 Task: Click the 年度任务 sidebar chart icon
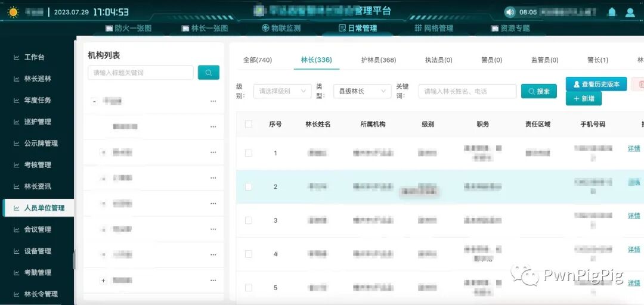coord(17,100)
